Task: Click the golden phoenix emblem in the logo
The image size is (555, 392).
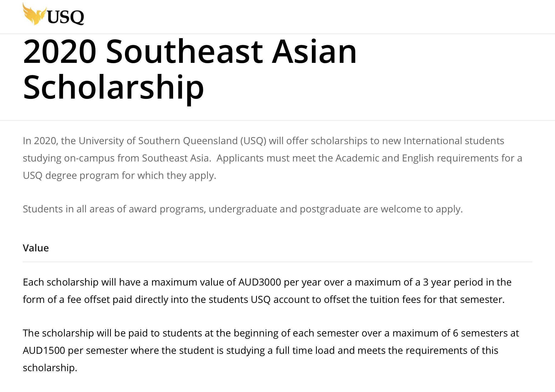Action: (34, 14)
